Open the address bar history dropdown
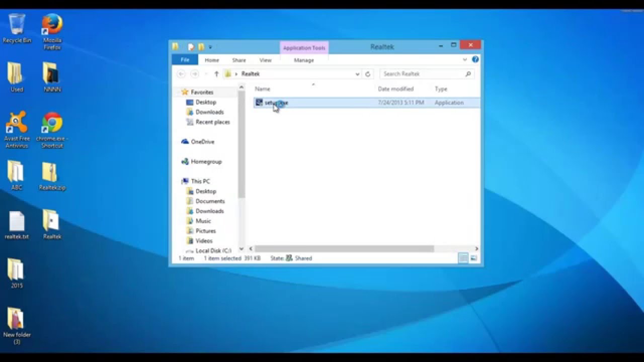Screen dimensions: 644x362 pyautogui.click(x=357, y=74)
